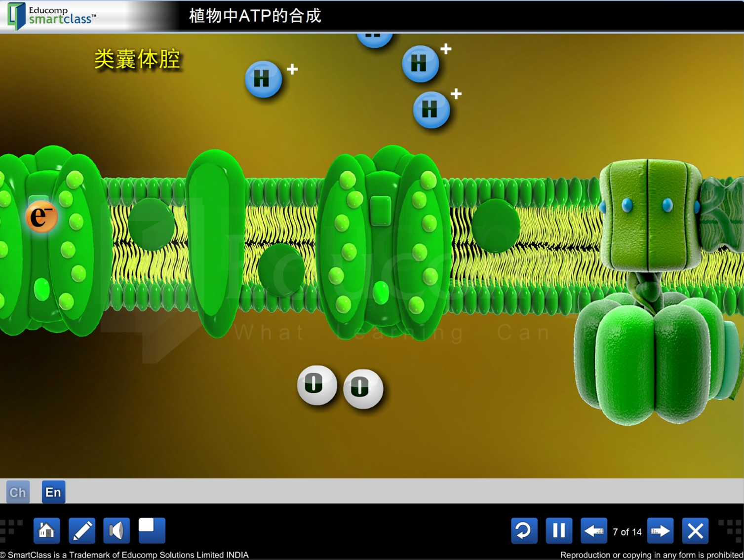Image resolution: width=744 pixels, height=560 pixels.
Task: Click the white square window icon
Action: pos(152,530)
